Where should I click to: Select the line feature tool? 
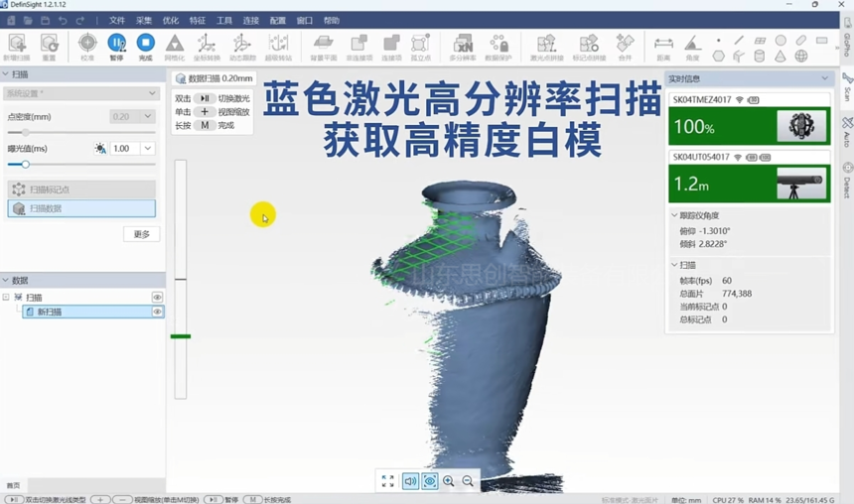[739, 41]
